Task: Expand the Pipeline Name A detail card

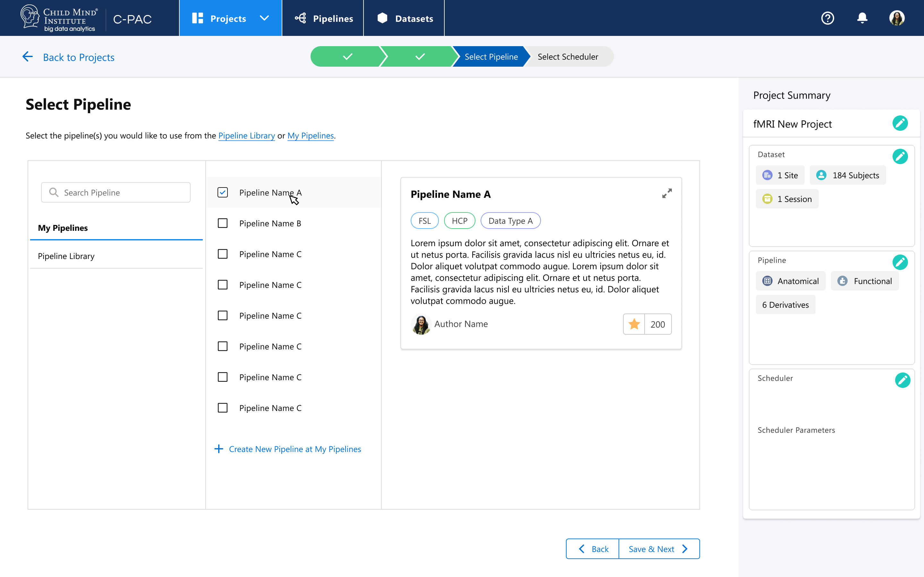Action: (667, 194)
